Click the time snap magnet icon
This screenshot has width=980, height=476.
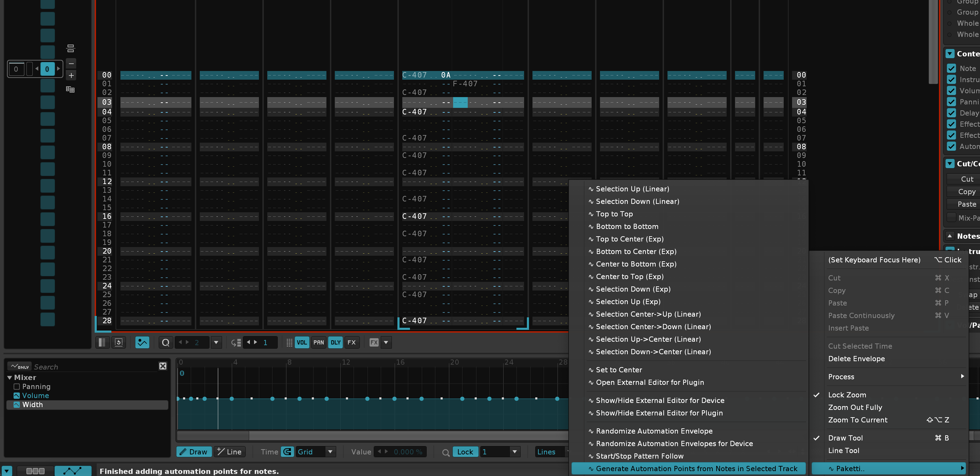pos(287,452)
